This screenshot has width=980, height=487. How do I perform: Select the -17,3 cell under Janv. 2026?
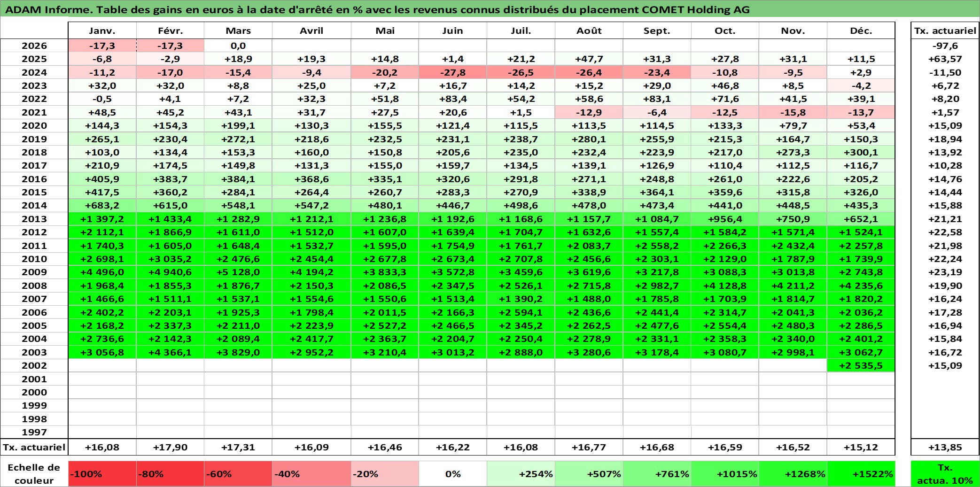[102, 46]
